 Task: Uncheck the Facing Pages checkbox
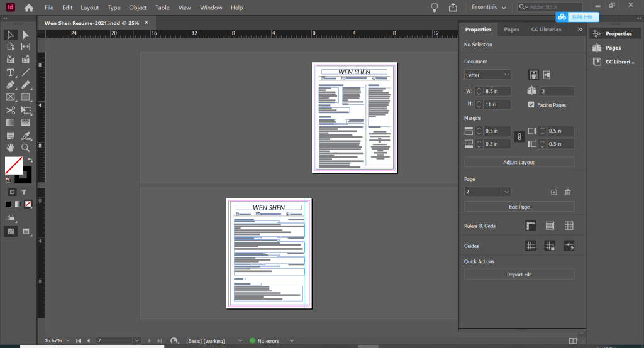532,105
